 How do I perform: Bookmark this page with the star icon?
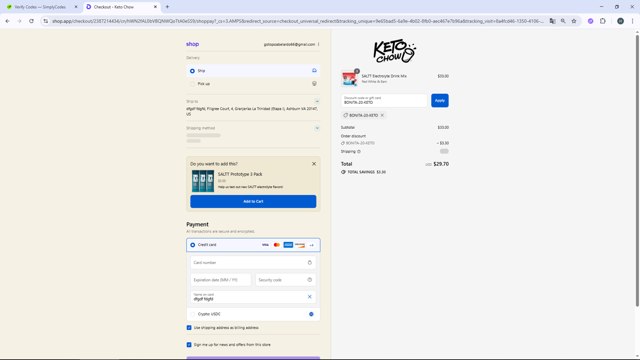(x=574, y=21)
